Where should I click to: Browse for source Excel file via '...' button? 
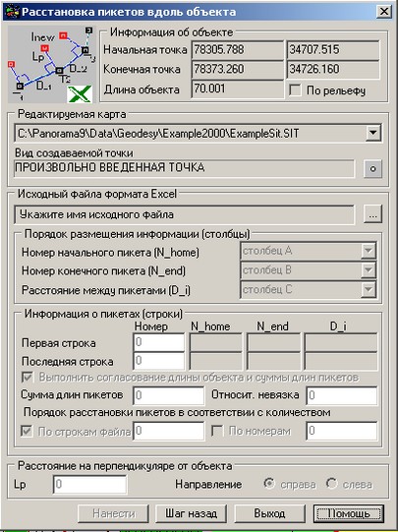[x=372, y=214]
